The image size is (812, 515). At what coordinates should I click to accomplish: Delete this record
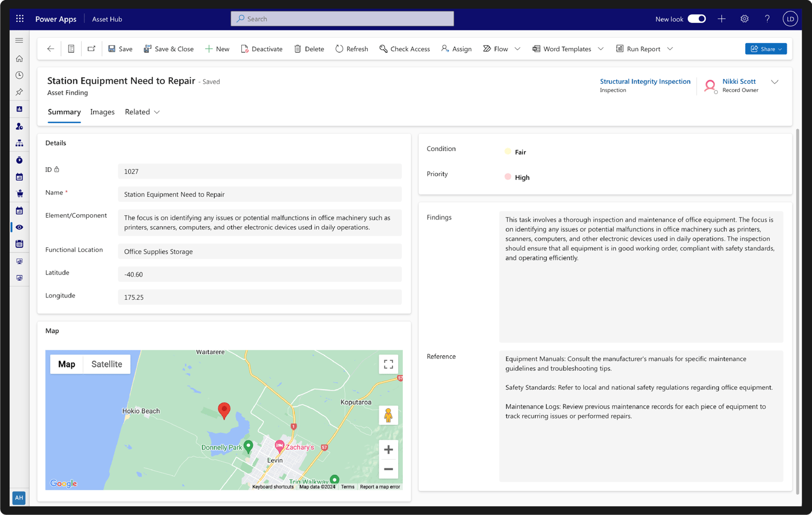[309, 49]
